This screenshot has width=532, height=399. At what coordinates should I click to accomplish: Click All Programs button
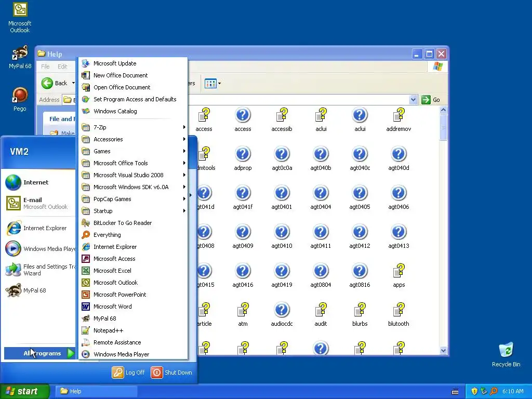tap(39, 353)
